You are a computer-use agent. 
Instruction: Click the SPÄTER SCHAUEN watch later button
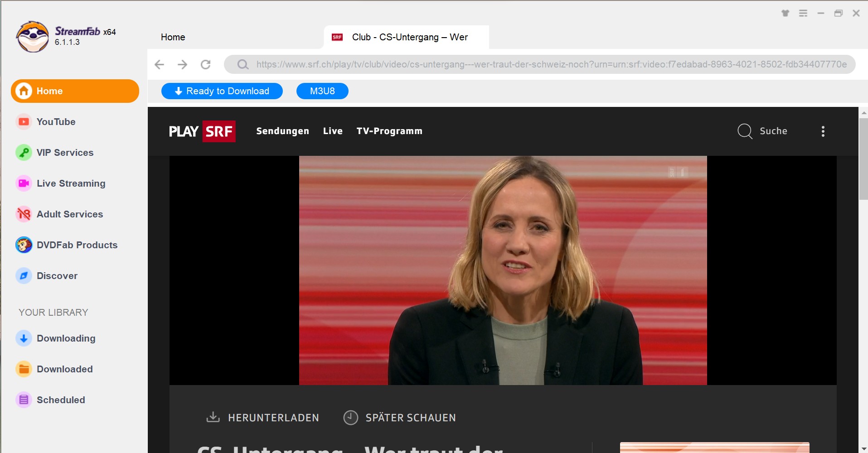point(399,417)
